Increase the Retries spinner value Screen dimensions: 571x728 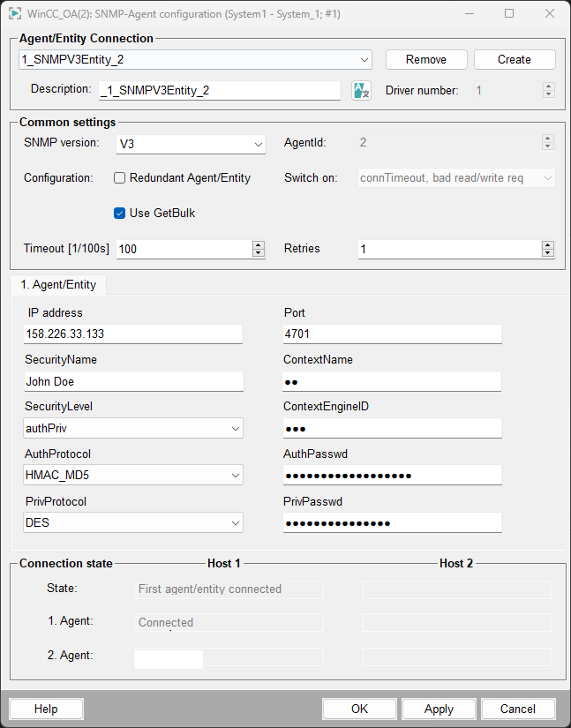pos(548,244)
